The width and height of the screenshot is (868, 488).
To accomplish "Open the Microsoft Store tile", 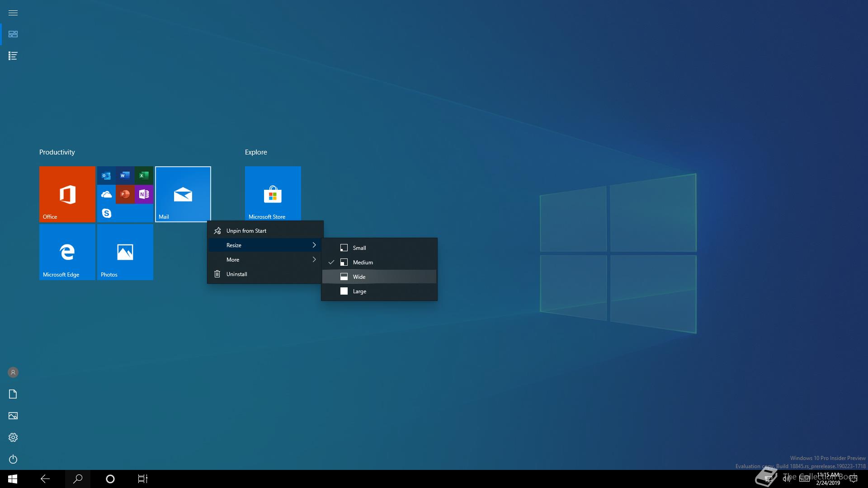I will 273,193.
